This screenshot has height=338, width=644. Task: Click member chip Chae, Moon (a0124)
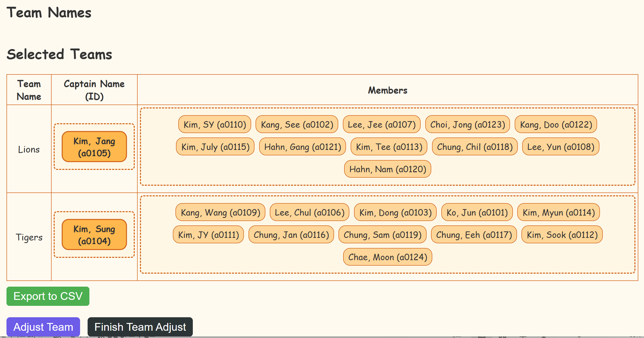pyautogui.click(x=387, y=257)
